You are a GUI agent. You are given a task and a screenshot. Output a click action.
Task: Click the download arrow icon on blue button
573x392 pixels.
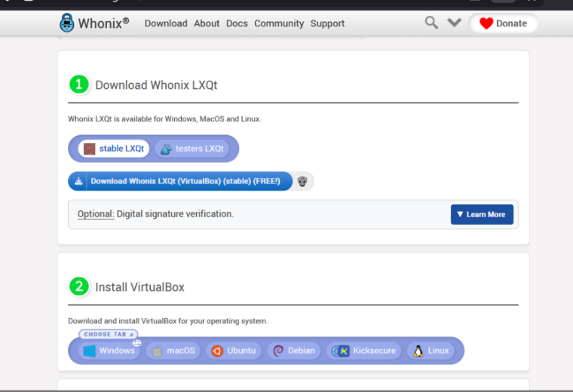78,181
